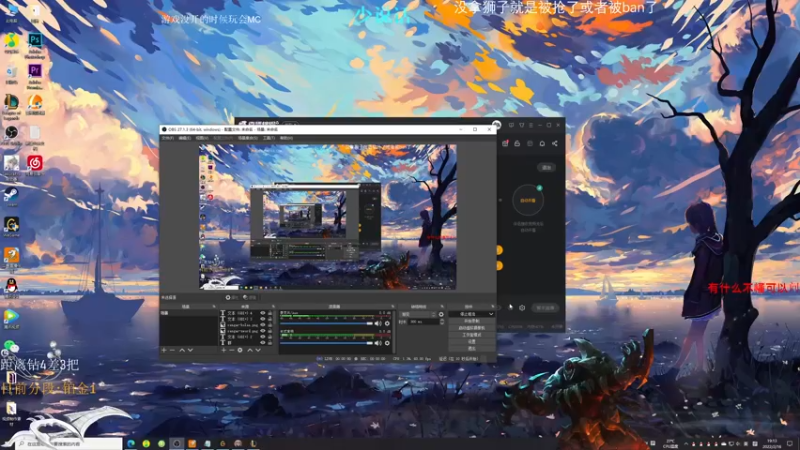Select the 文本 (GDI+) 3 source row
This screenshot has width=800, height=450.
click(x=245, y=319)
